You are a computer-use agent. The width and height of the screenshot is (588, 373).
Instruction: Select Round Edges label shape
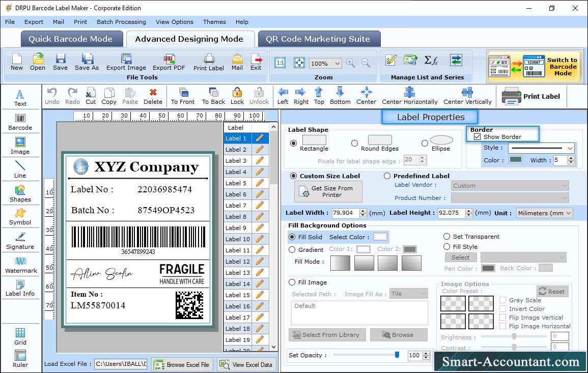354,143
